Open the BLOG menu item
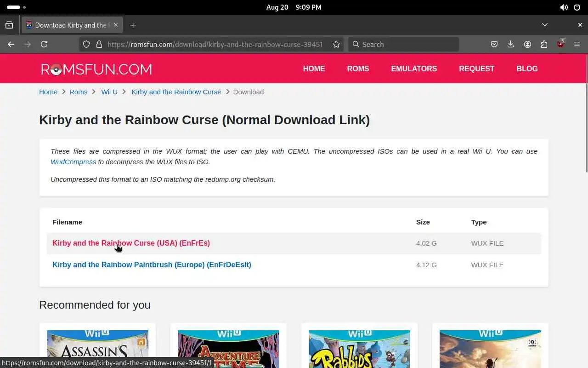 [x=527, y=69]
